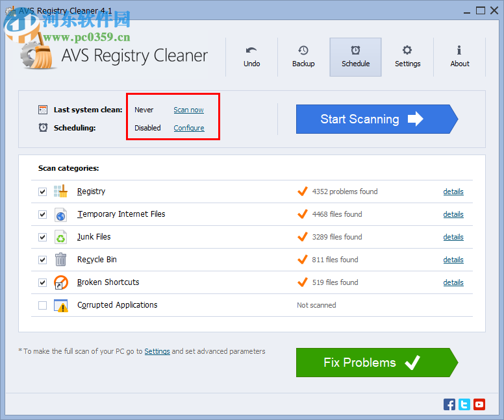
Task: Uncheck the Temporary Internet Files checkbox
Action: pos(42,214)
